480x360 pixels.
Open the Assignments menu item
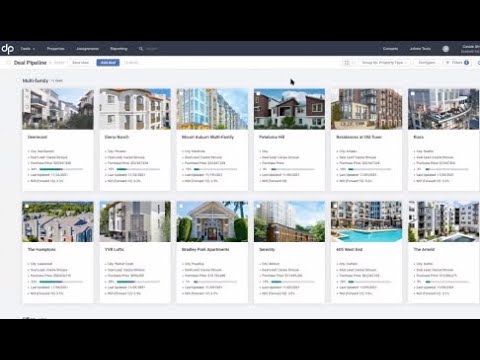point(87,49)
